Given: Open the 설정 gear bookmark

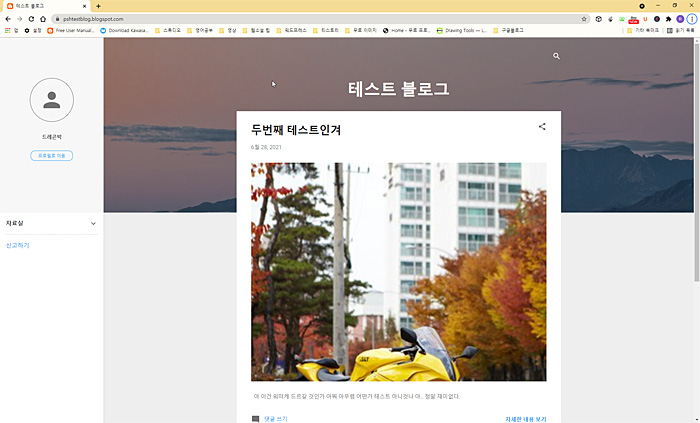Looking at the screenshot, I should [x=33, y=31].
